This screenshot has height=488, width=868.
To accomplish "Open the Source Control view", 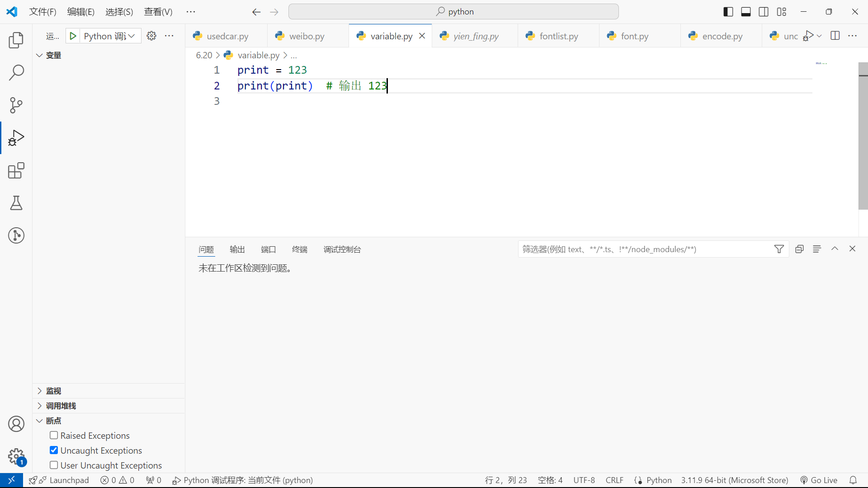I will click(16, 105).
